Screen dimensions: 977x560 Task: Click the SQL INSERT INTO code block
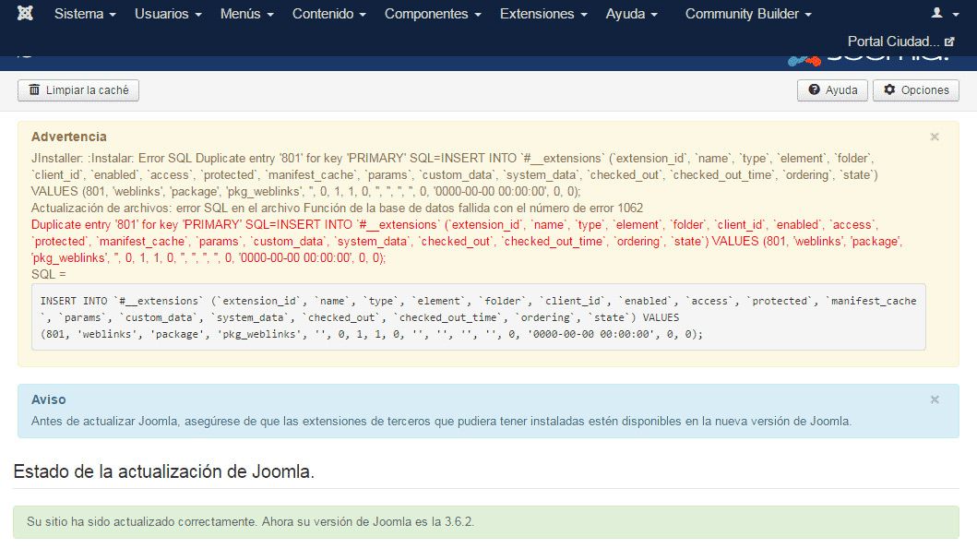click(479, 317)
